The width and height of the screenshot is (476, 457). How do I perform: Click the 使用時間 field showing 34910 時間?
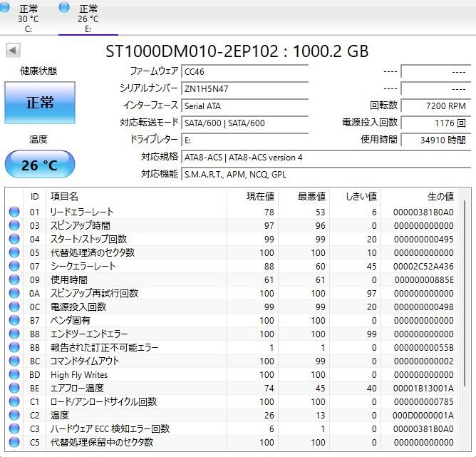point(435,140)
